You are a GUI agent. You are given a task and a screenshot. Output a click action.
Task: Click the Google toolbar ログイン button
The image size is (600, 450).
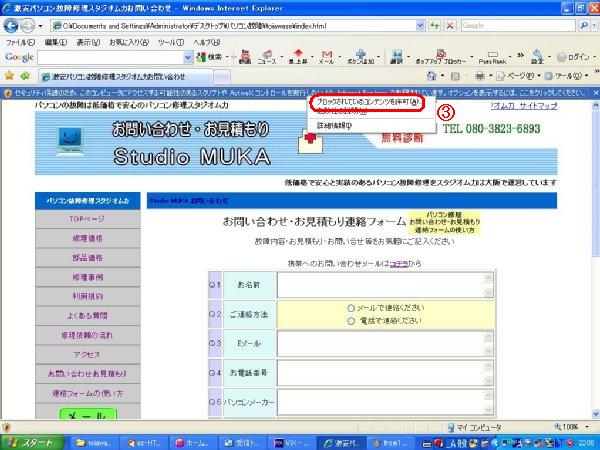pos(573,57)
